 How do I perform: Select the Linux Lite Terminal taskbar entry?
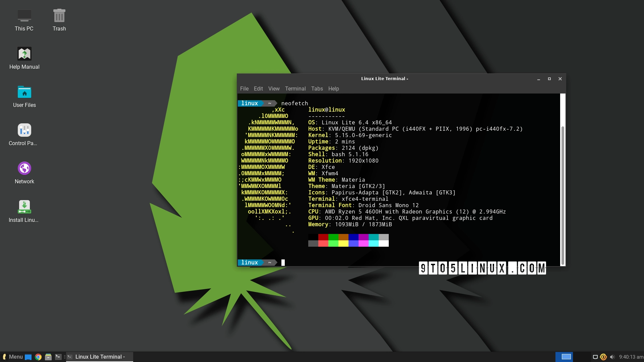point(99,357)
